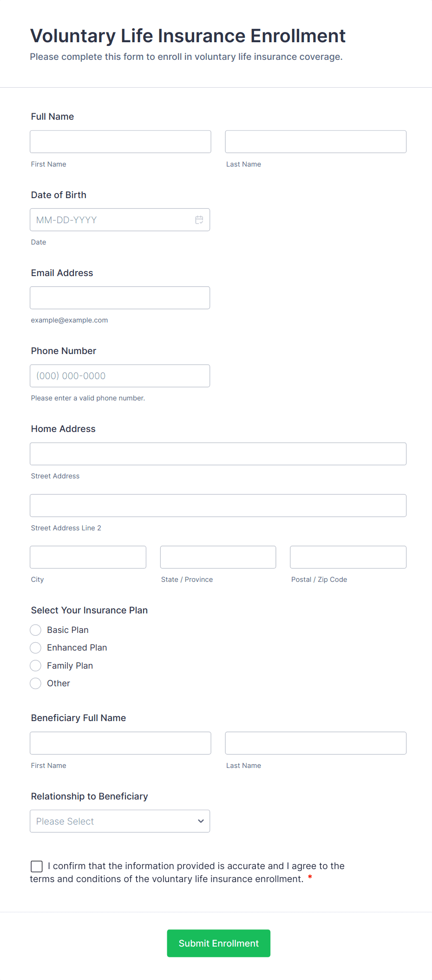Open the Relationship to Beneficiary dropdown
Image resolution: width=432 pixels, height=980 pixels.
(120, 821)
